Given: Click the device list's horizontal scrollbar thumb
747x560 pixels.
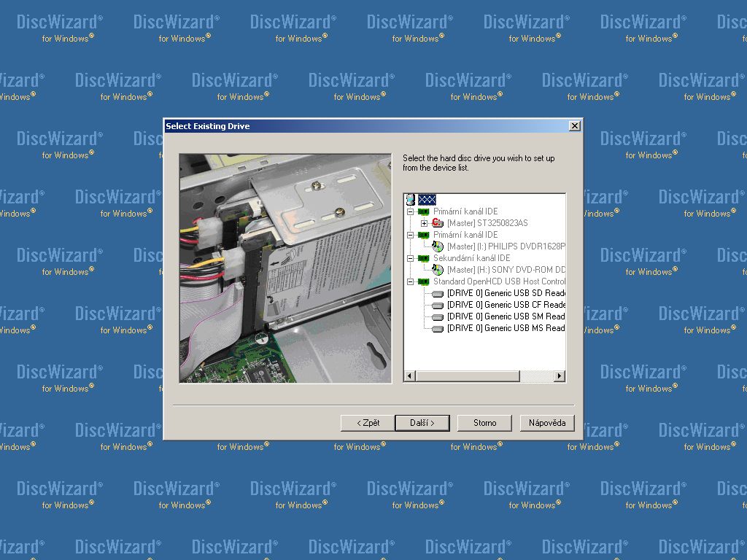Looking at the screenshot, I should (467, 376).
